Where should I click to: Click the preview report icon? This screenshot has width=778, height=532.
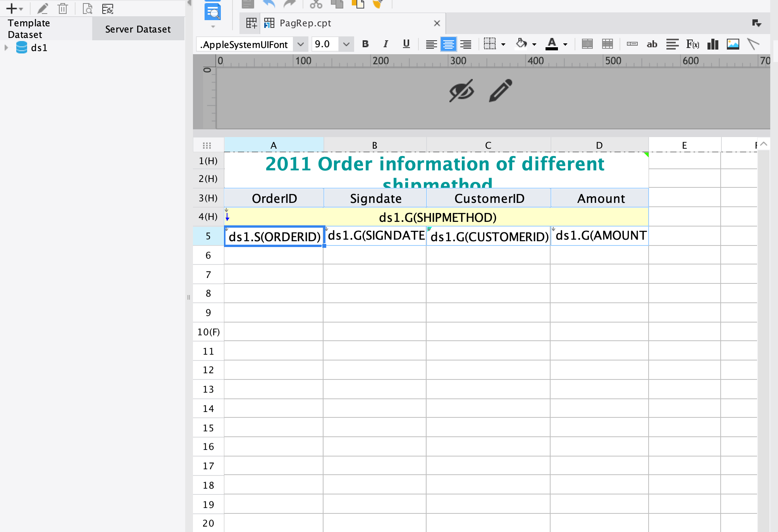(x=212, y=12)
